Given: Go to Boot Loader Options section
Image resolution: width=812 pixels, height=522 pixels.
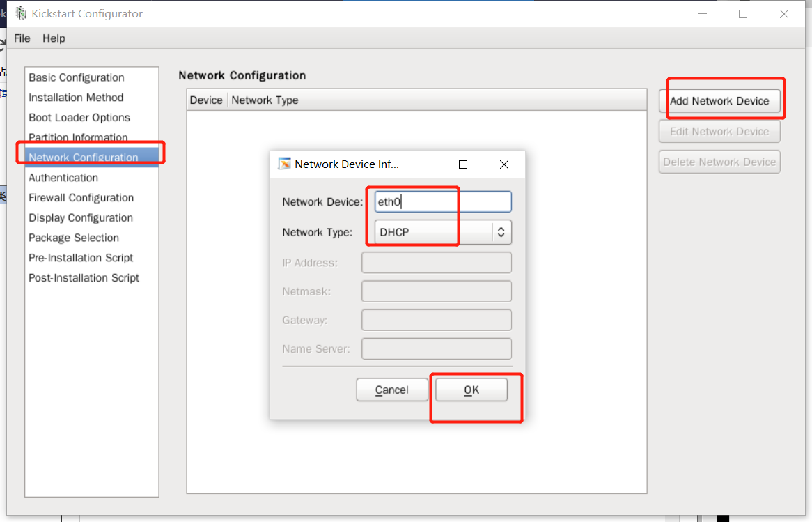Looking at the screenshot, I should pos(92,118).
